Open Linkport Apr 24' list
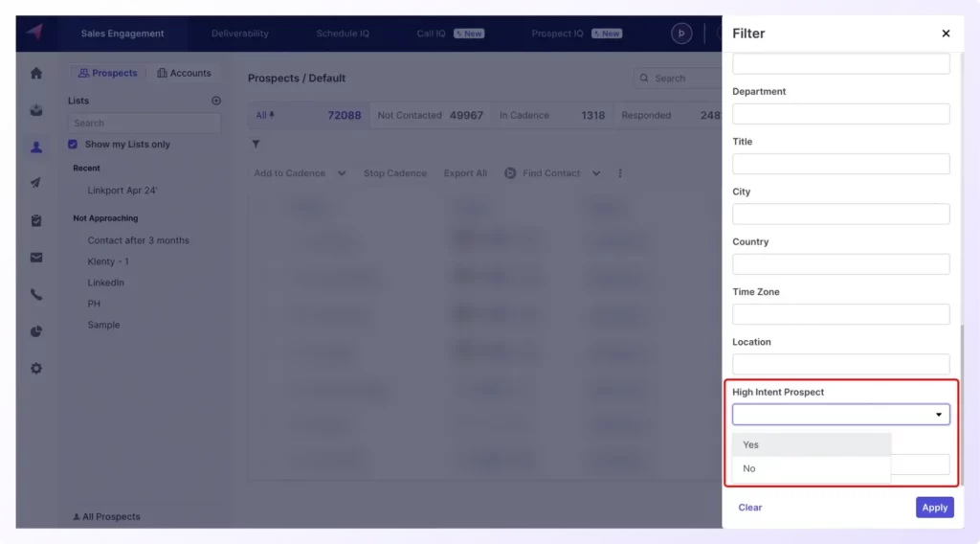The image size is (980, 544). click(x=122, y=190)
